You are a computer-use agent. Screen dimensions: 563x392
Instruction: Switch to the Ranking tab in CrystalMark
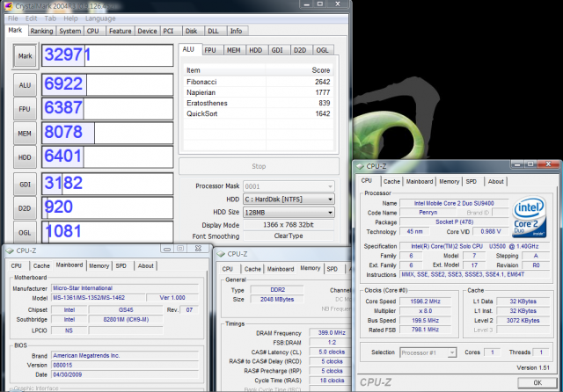[41, 31]
